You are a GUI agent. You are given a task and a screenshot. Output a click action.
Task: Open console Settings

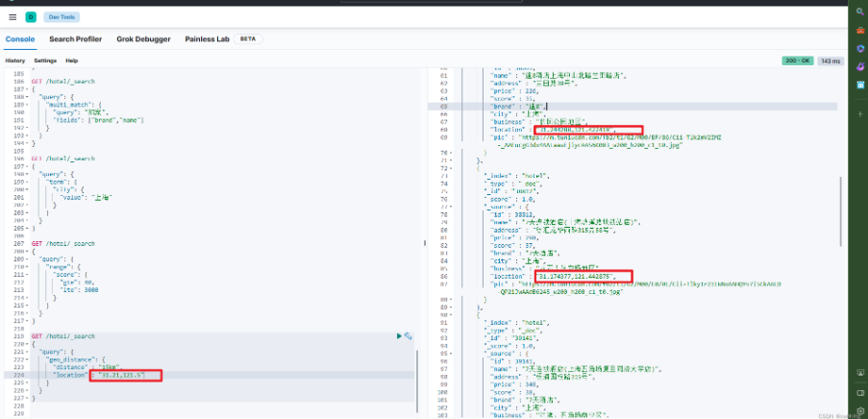click(45, 61)
